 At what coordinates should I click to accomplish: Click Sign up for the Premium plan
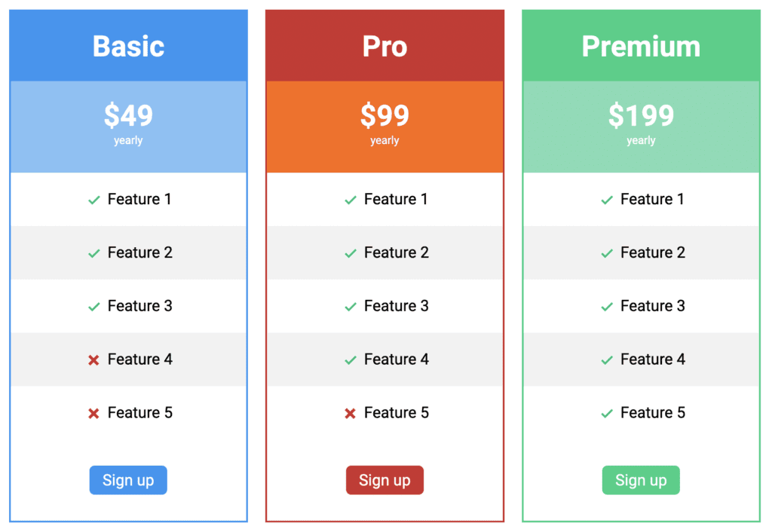click(x=641, y=480)
